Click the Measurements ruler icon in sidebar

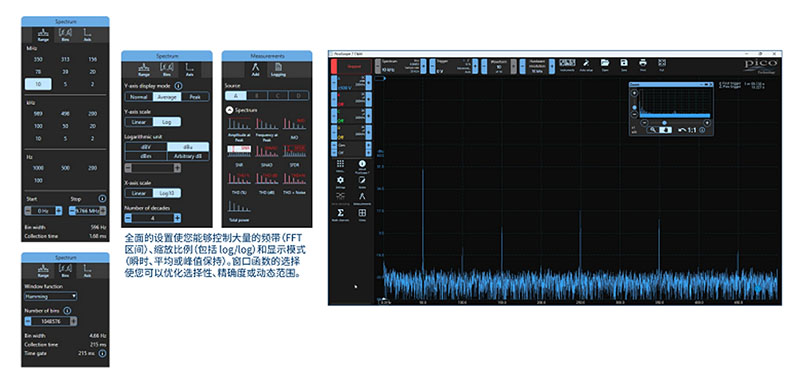pyautogui.click(x=362, y=196)
